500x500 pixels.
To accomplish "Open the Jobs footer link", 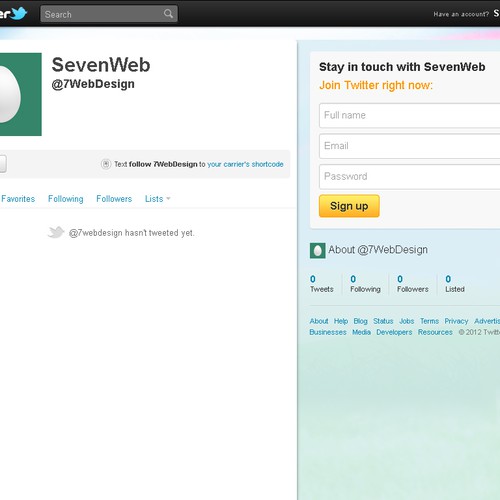I will (x=406, y=321).
